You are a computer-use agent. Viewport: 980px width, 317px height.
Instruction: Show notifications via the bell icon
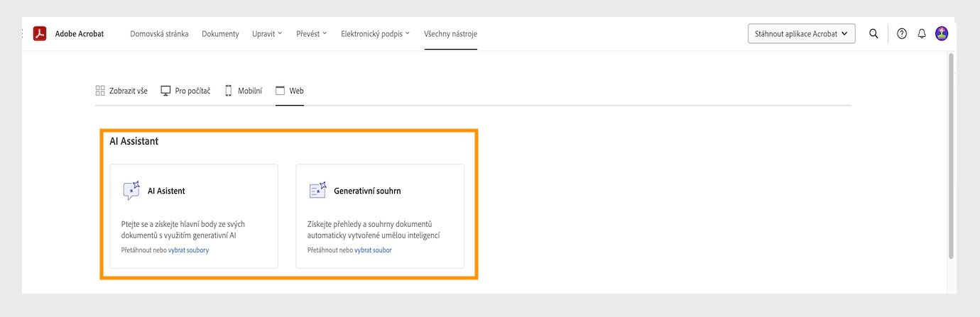pos(922,33)
